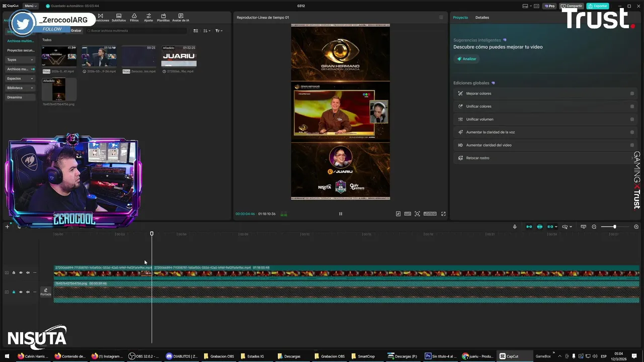Toggle Aumentar la claridad de la voz

pyautogui.click(x=632, y=132)
